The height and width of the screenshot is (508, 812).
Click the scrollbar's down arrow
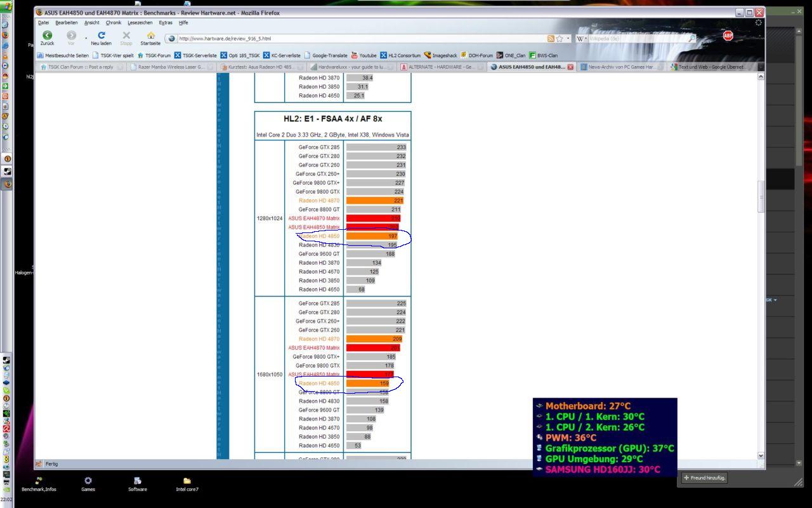pos(761,455)
